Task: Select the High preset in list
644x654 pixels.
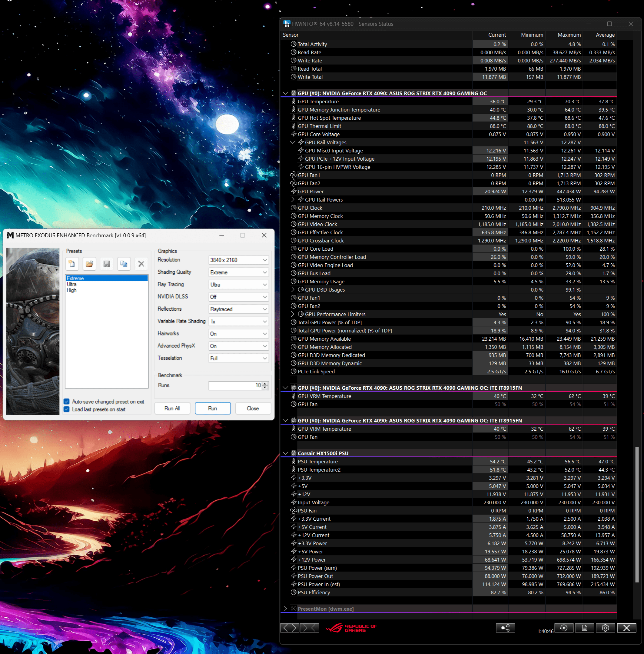Action: click(71, 290)
